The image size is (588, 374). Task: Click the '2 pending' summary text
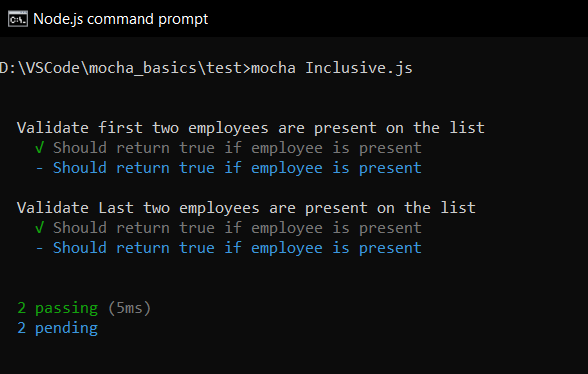58,328
